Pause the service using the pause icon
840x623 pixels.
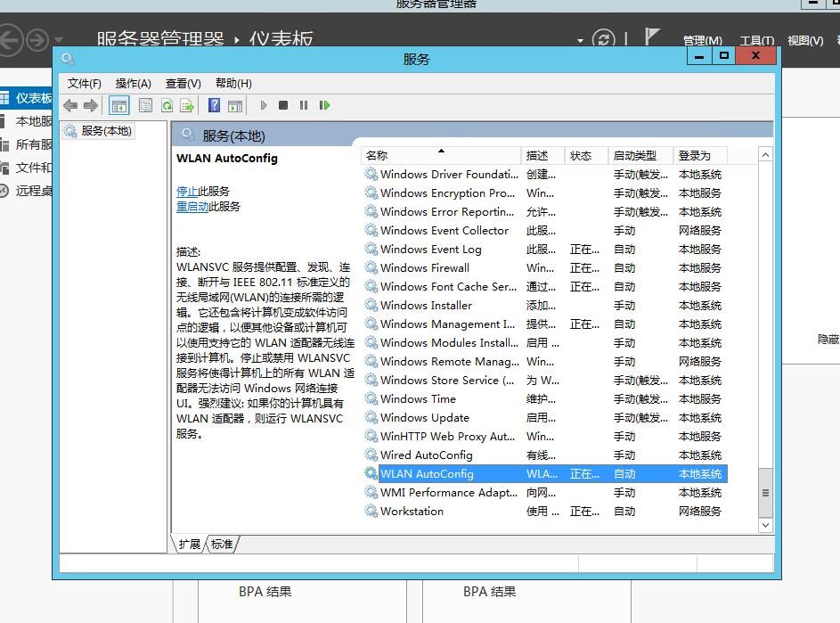click(x=304, y=105)
